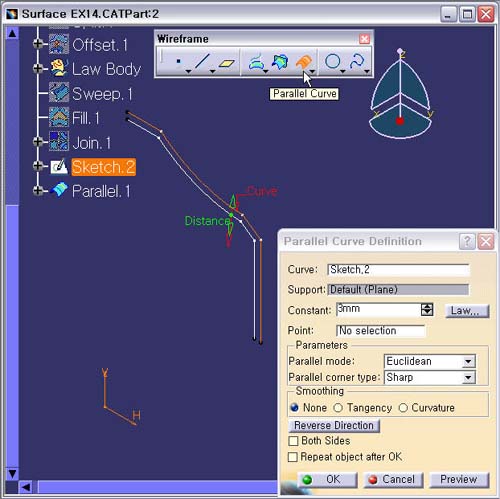
Task: Enable Repeat object after OK checkbox
Action: click(x=293, y=457)
